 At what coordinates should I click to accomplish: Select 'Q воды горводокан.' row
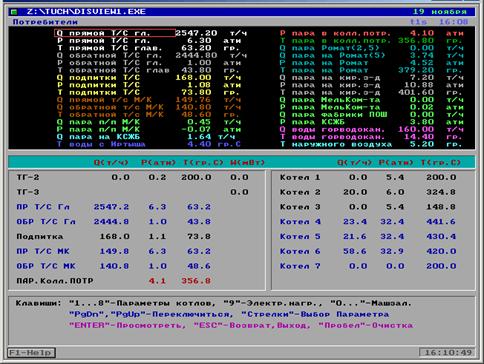point(371,129)
